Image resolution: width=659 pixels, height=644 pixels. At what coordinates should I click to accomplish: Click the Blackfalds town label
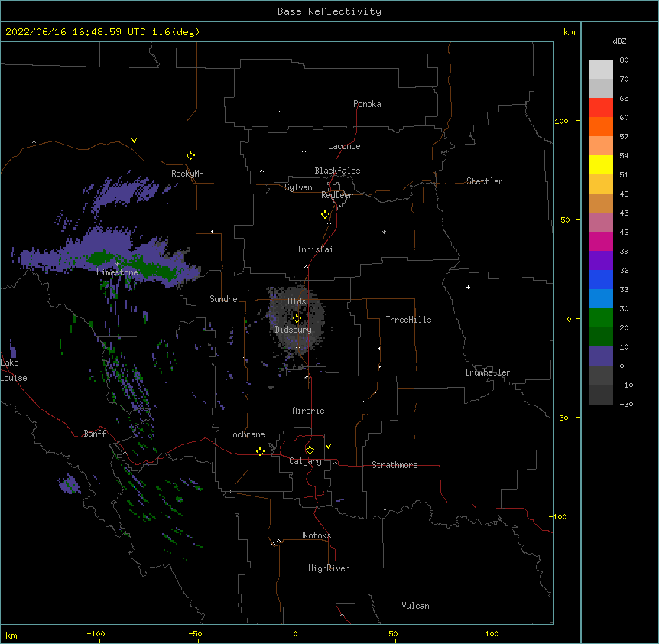[337, 171]
